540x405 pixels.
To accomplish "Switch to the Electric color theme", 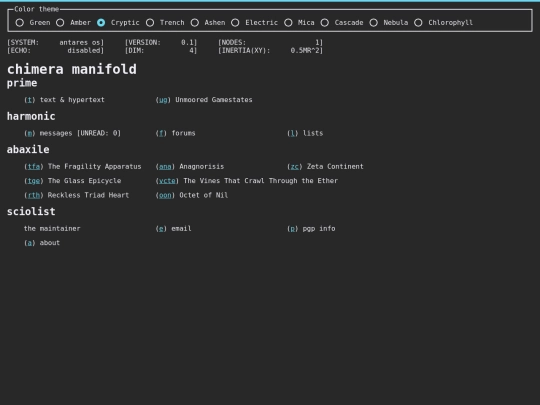I will tap(235, 23).
